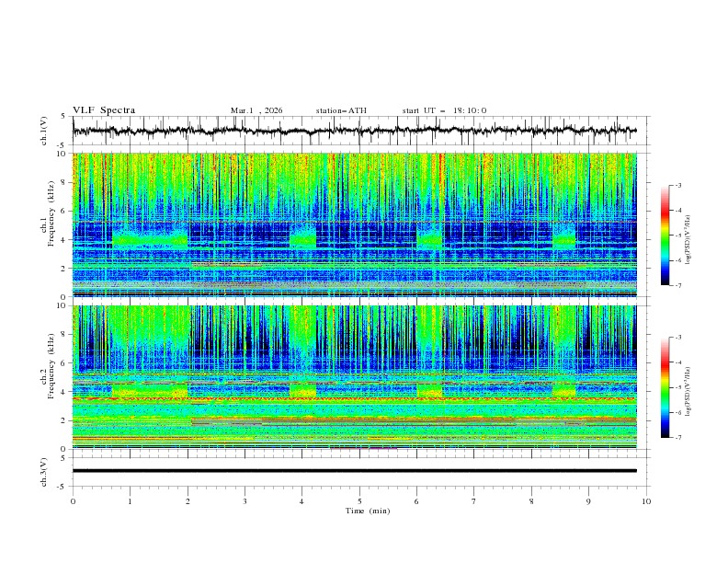Image resolution: width=728 pixels, height=563 pixels.
Task: Click the "ch.3(V)" waveform axis label
Action: click(44, 472)
